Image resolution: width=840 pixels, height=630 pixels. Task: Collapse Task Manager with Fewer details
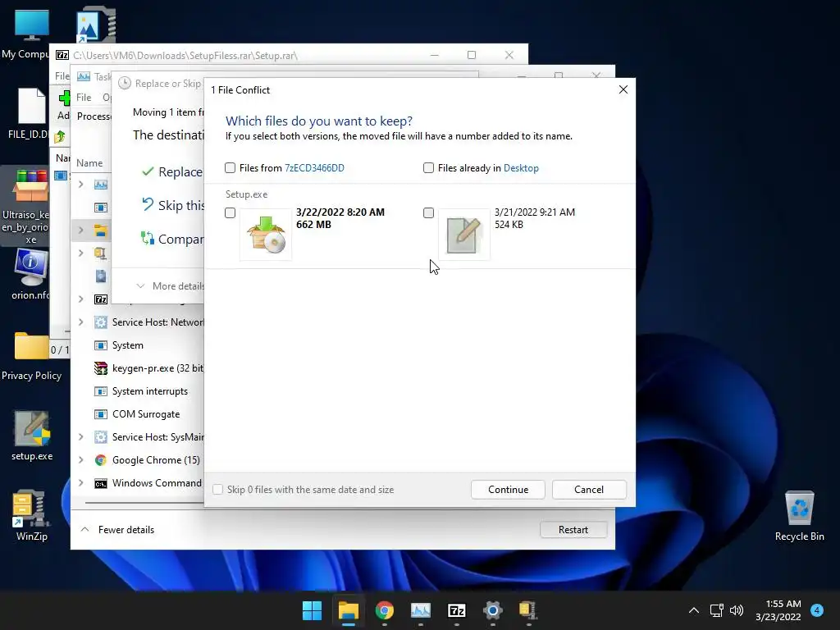coord(117,529)
